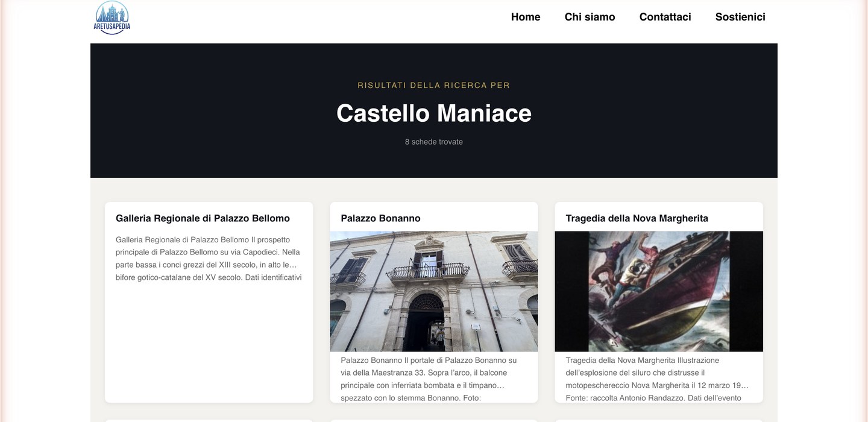Select Contattaci in the navigation bar

tap(665, 17)
